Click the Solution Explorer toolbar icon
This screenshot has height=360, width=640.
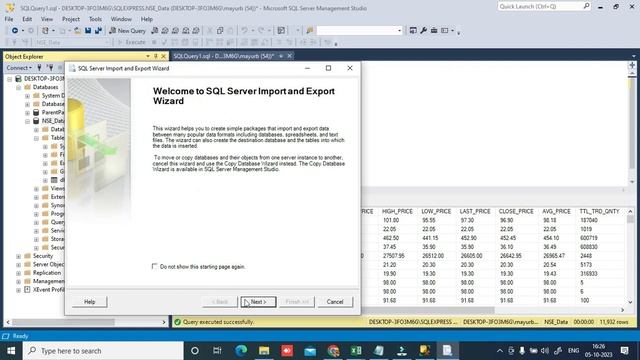[413, 31]
